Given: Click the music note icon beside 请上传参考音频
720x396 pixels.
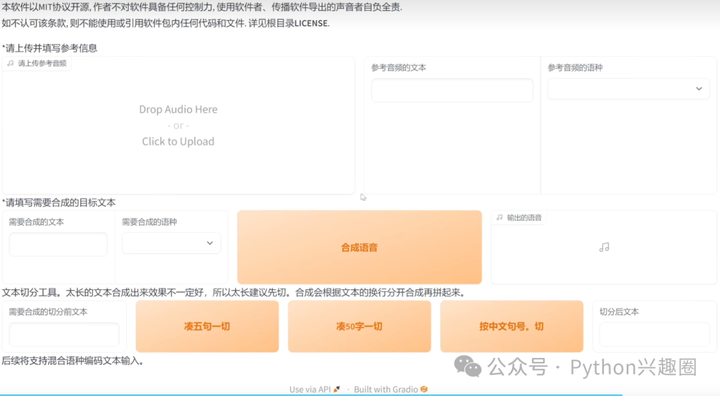Looking at the screenshot, I should 11,63.
